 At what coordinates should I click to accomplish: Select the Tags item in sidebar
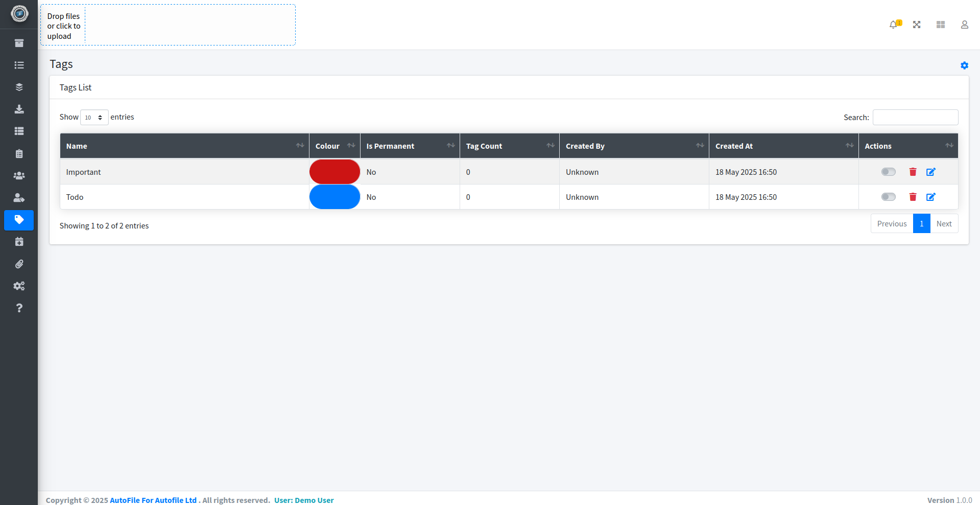point(19,220)
